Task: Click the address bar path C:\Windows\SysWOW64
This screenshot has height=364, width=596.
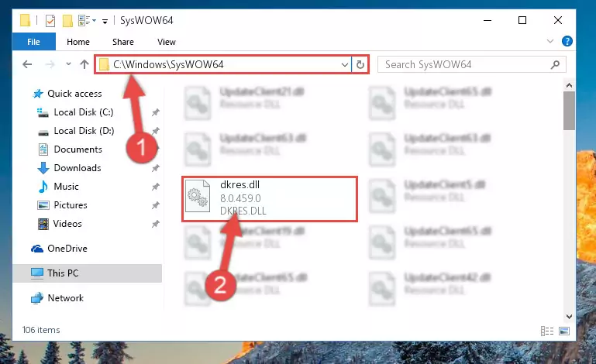Action: click(168, 64)
